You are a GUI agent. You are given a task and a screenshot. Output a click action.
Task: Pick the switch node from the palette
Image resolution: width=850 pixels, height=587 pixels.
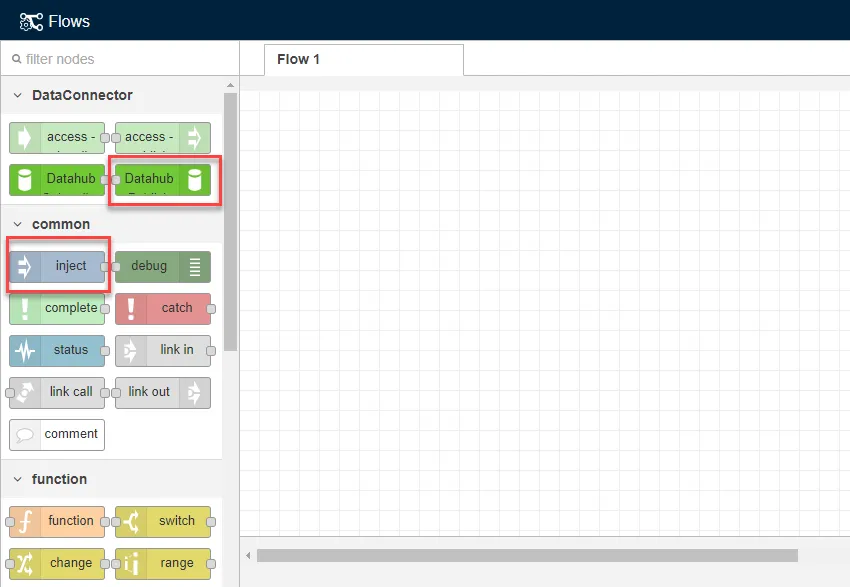(x=163, y=521)
